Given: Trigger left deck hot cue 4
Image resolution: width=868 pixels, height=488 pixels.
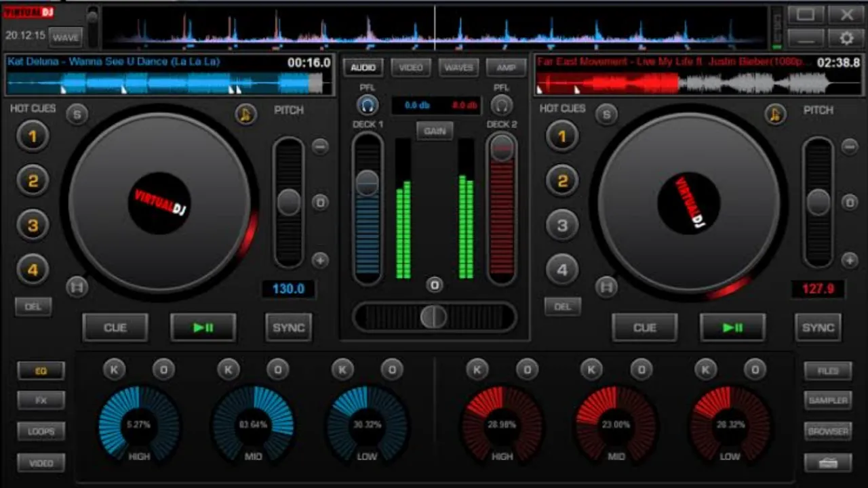Looking at the screenshot, I should (x=33, y=270).
